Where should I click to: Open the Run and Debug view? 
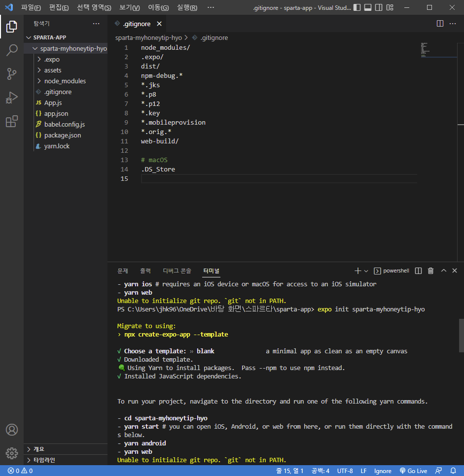pyautogui.click(x=11, y=98)
